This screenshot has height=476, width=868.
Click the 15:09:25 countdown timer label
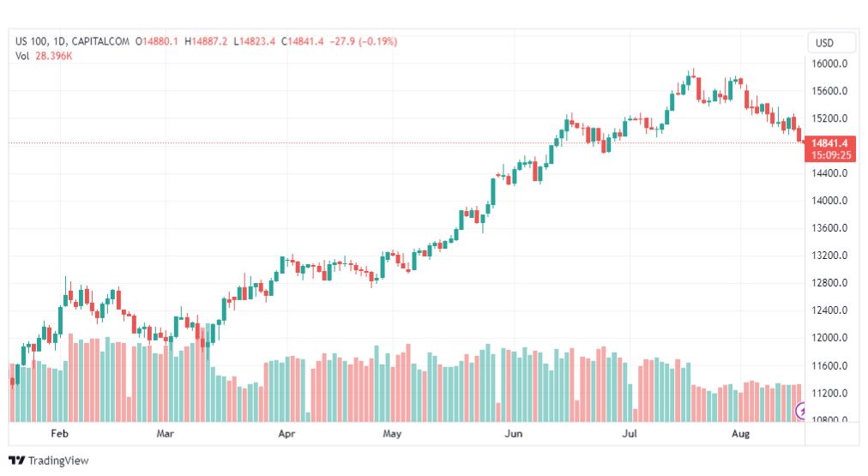coord(831,155)
